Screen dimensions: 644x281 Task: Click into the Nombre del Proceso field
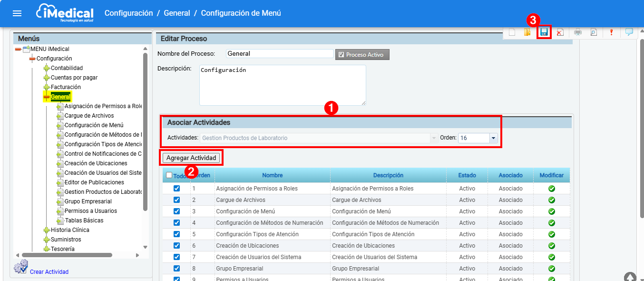click(279, 54)
